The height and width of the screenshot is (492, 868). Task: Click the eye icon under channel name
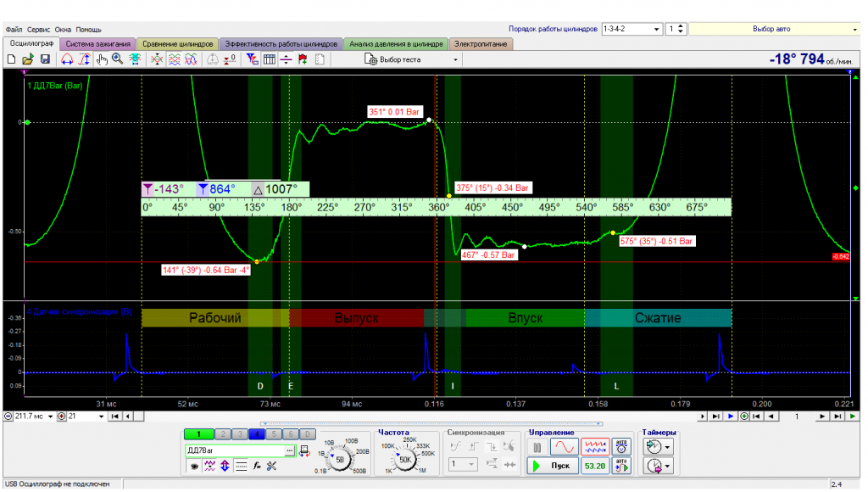pos(194,467)
